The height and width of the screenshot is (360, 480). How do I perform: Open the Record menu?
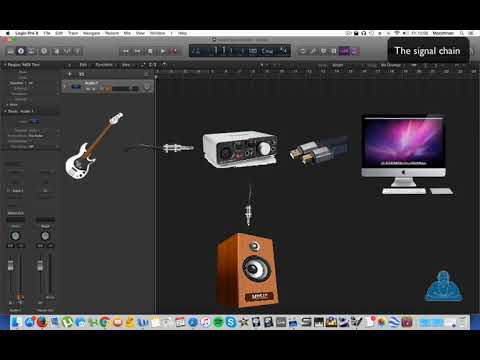pos(112,33)
